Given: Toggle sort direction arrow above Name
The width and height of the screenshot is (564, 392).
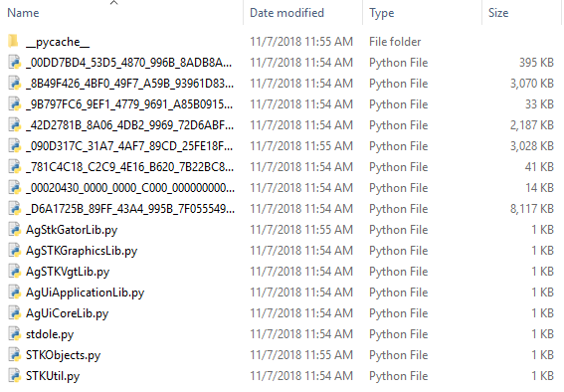Looking at the screenshot, I should click(x=114, y=3).
